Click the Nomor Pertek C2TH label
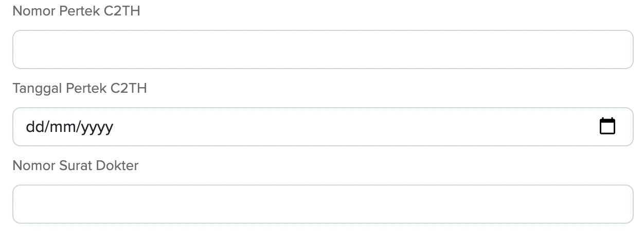Screen dimensions: 644x234 (x=76, y=11)
